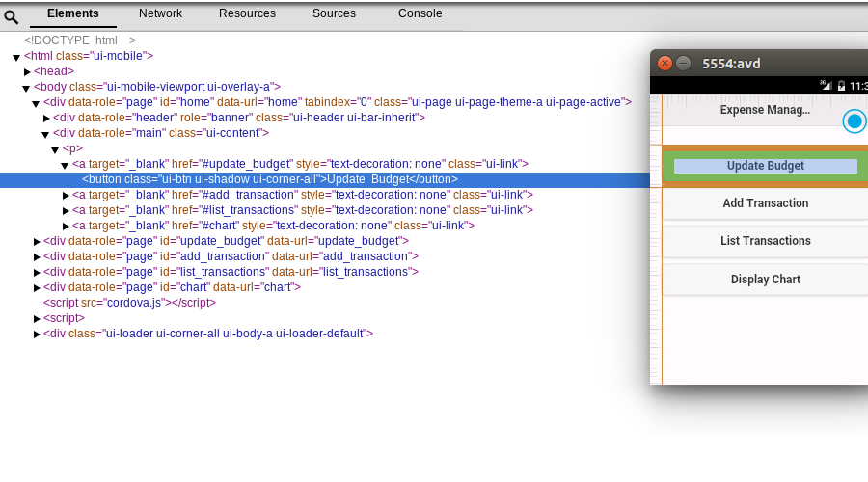Expand the #add_transaction anchor node
The width and height of the screenshot is (868, 482).
pos(67,195)
